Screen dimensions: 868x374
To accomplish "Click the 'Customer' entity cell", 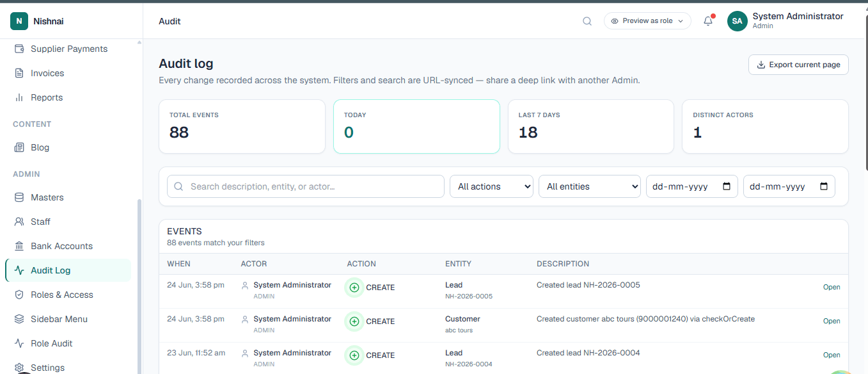I will [462, 319].
